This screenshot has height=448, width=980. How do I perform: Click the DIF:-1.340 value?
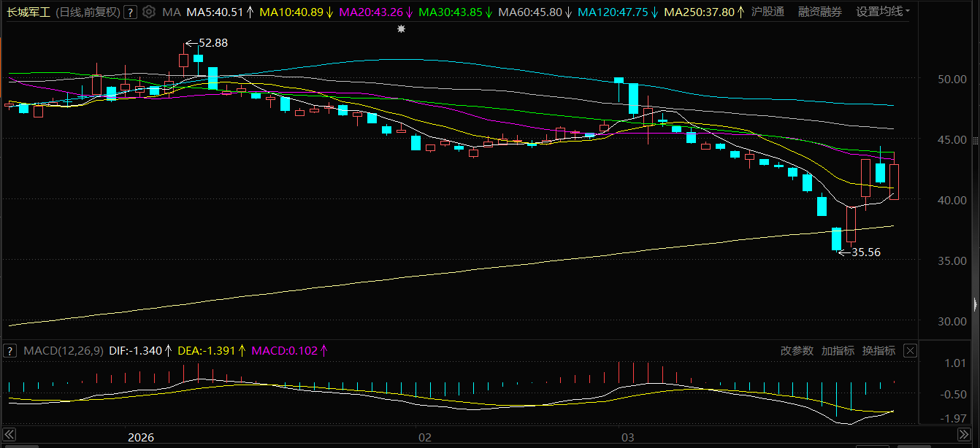pyautogui.click(x=135, y=351)
